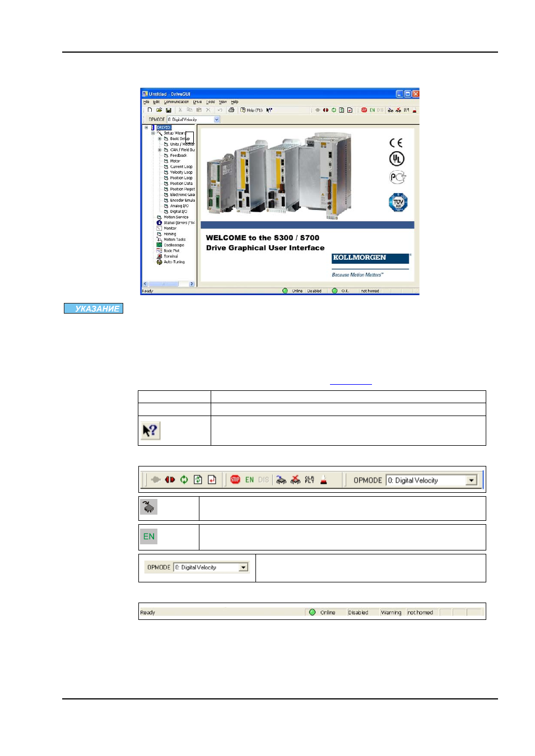The width and height of the screenshot is (535, 756).
Task: Open the Monitor tree item
Action: pyautogui.click(x=170, y=228)
